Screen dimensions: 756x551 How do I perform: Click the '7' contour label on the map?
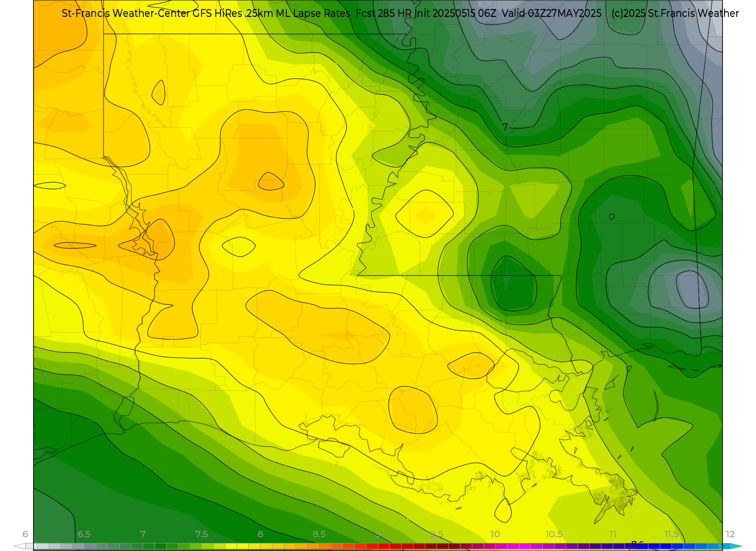(505, 127)
